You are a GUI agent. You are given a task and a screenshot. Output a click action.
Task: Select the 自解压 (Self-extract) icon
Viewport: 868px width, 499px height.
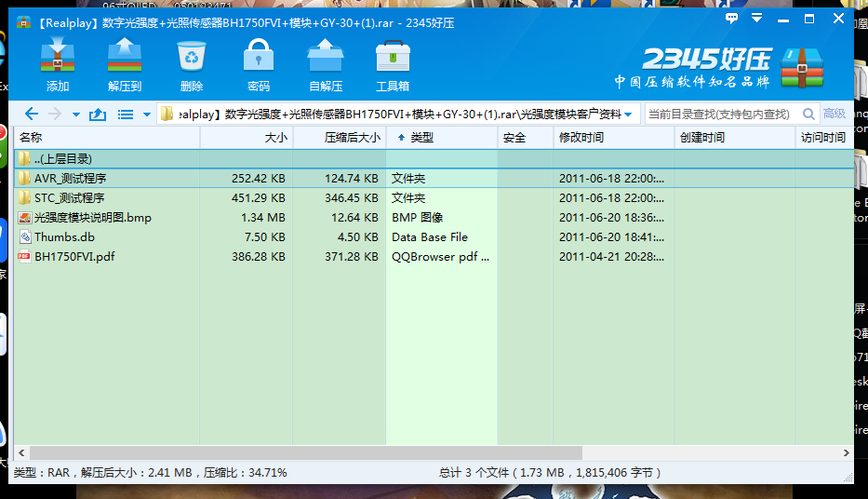point(326,63)
